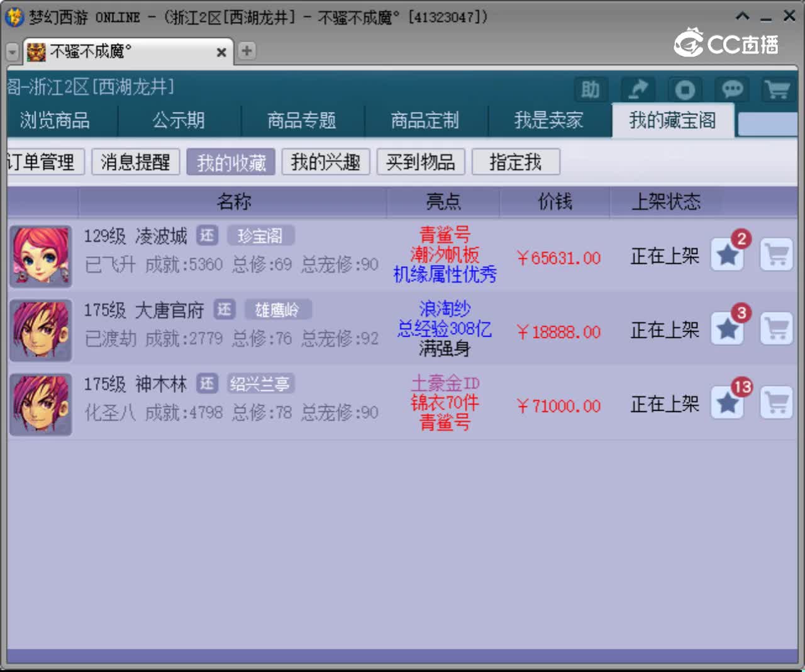
Task: Open tab list dropdown arrow
Action: [13, 52]
